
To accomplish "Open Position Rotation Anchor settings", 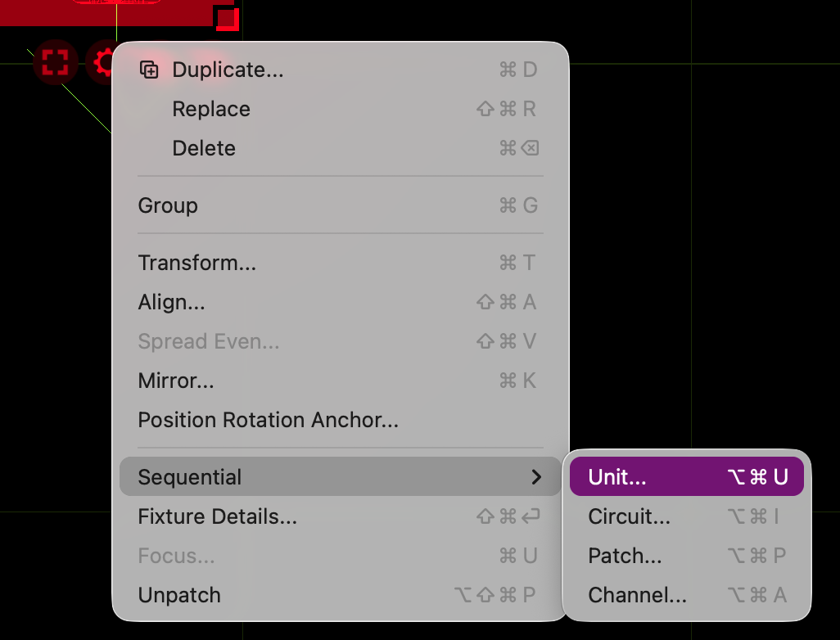I will point(268,420).
